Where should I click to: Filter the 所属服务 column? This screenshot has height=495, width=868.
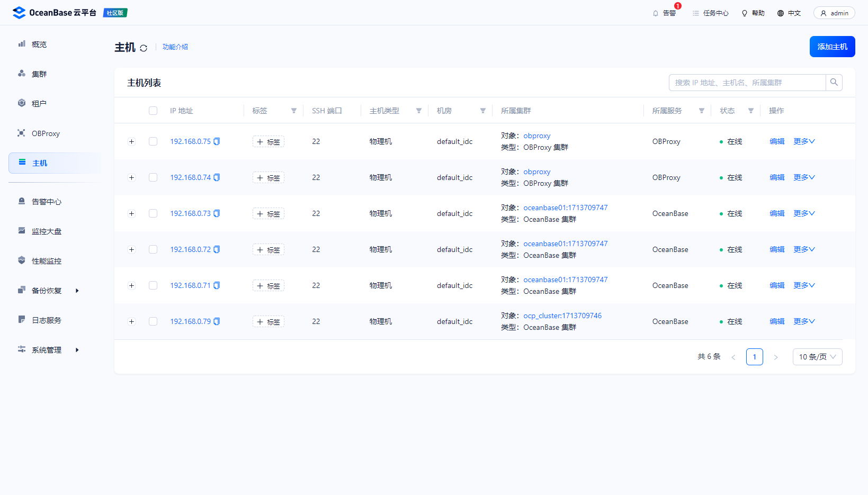pyautogui.click(x=702, y=111)
